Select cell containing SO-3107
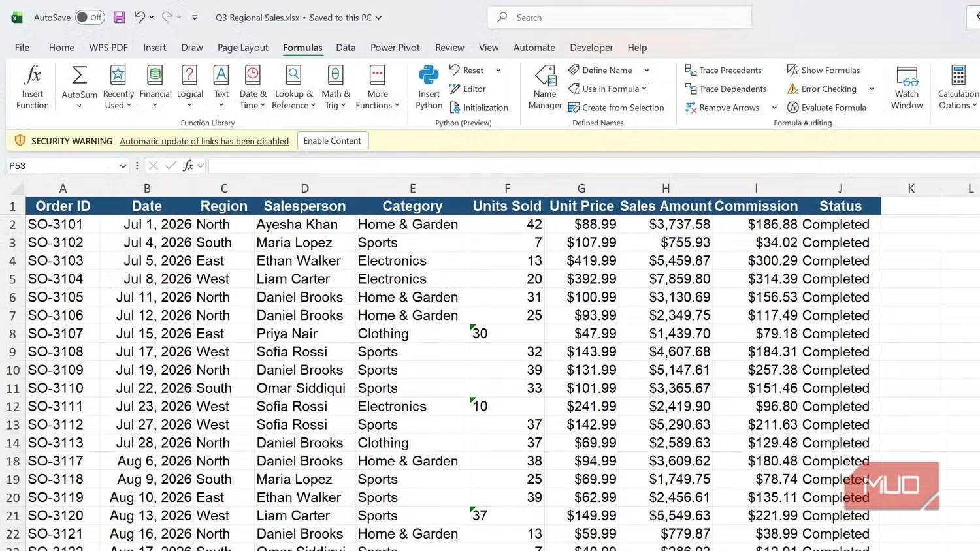 (x=63, y=334)
